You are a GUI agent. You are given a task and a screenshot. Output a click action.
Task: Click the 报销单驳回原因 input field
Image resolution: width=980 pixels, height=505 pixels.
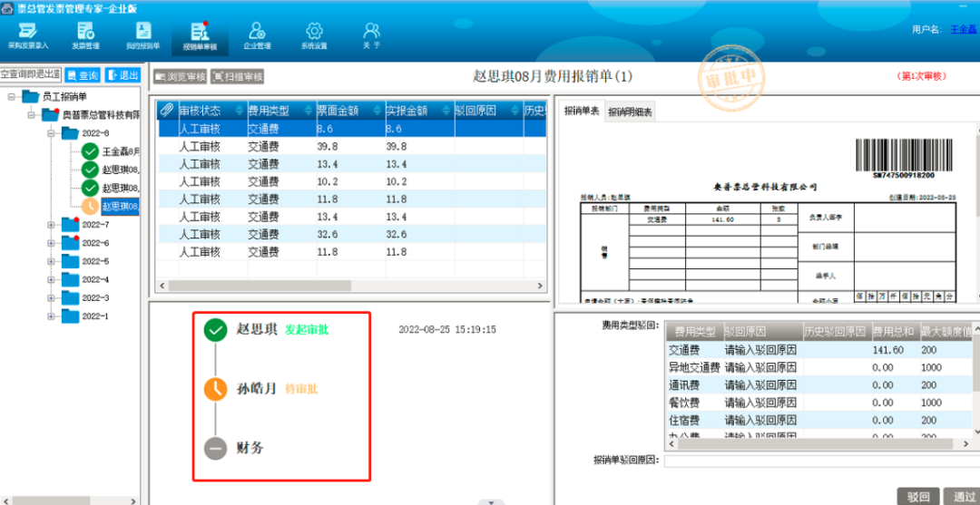817,461
